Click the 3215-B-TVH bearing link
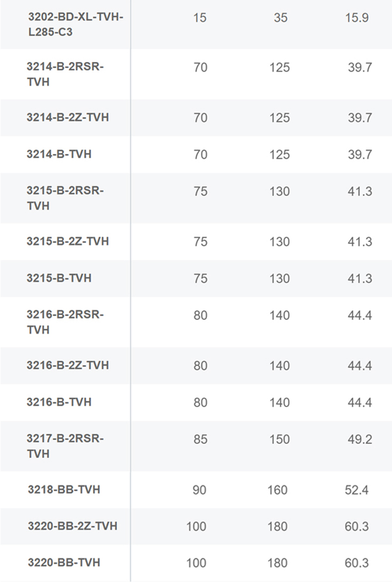Viewport: 392px width, 587px height. point(59,278)
